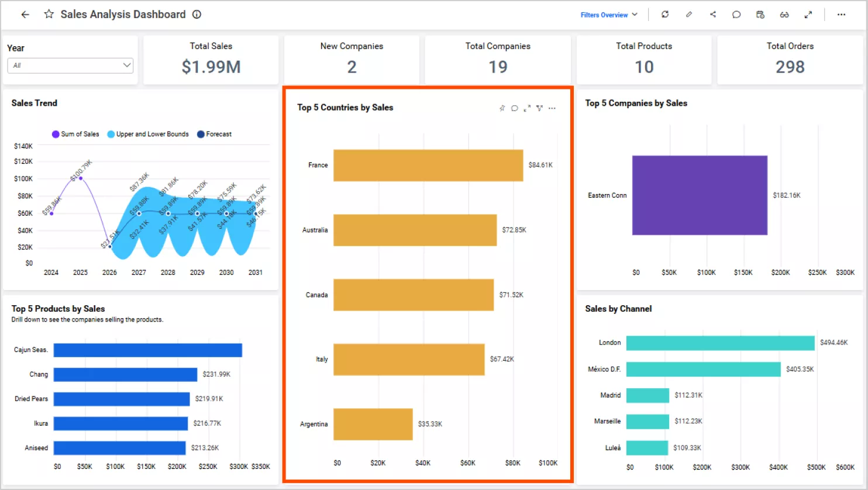Viewport: 868px width, 490px height.
Task: Select the Total Sales $1.99M card
Action: coord(211,60)
